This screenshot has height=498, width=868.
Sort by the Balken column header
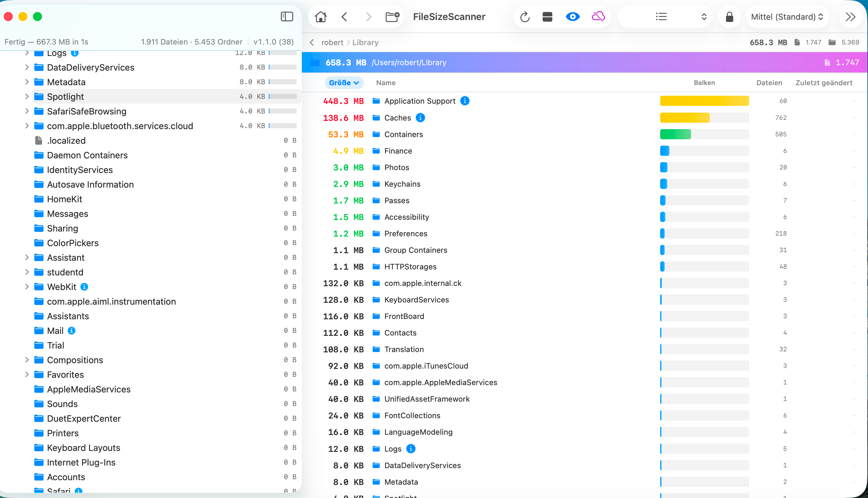point(704,83)
